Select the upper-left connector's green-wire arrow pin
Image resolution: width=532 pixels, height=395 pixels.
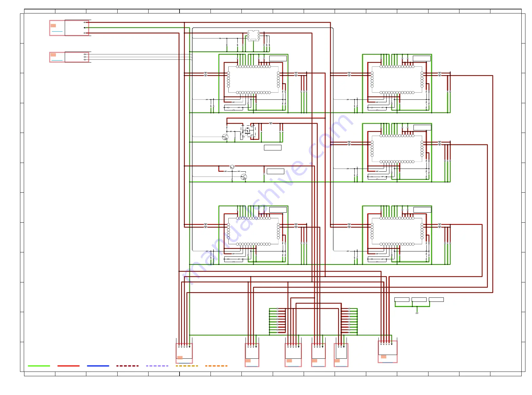click(x=85, y=28)
